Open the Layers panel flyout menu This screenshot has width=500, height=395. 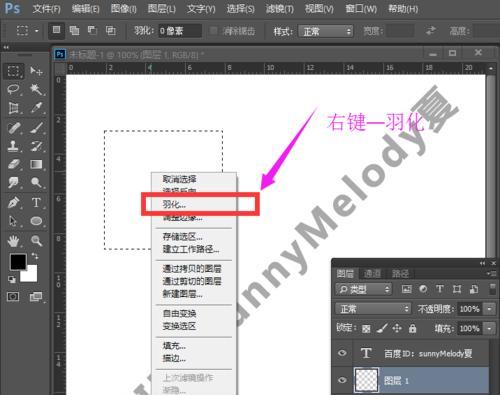click(491, 274)
